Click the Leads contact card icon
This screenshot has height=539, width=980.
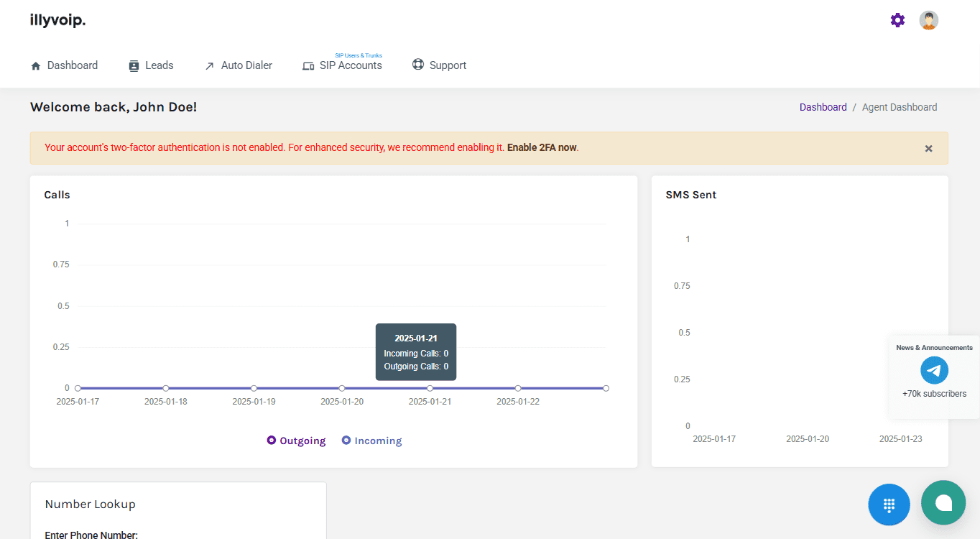[x=134, y=65]
